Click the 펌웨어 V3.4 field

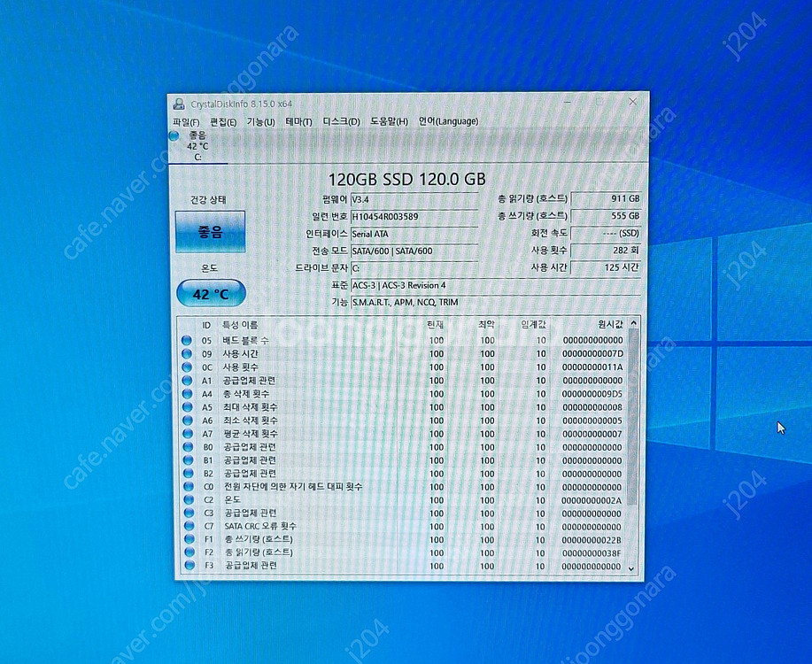point(414,200)
